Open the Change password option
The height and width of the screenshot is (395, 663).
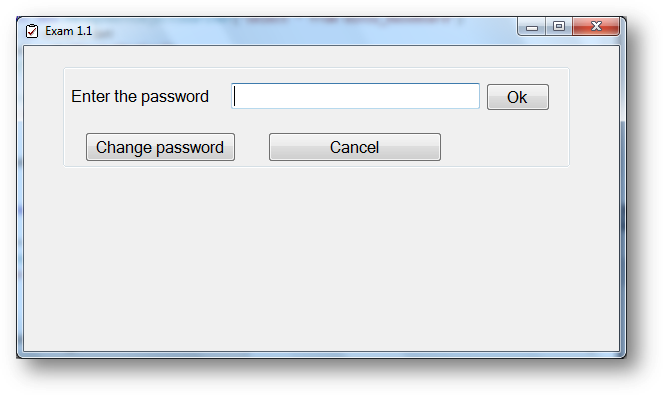click(160, 147)
